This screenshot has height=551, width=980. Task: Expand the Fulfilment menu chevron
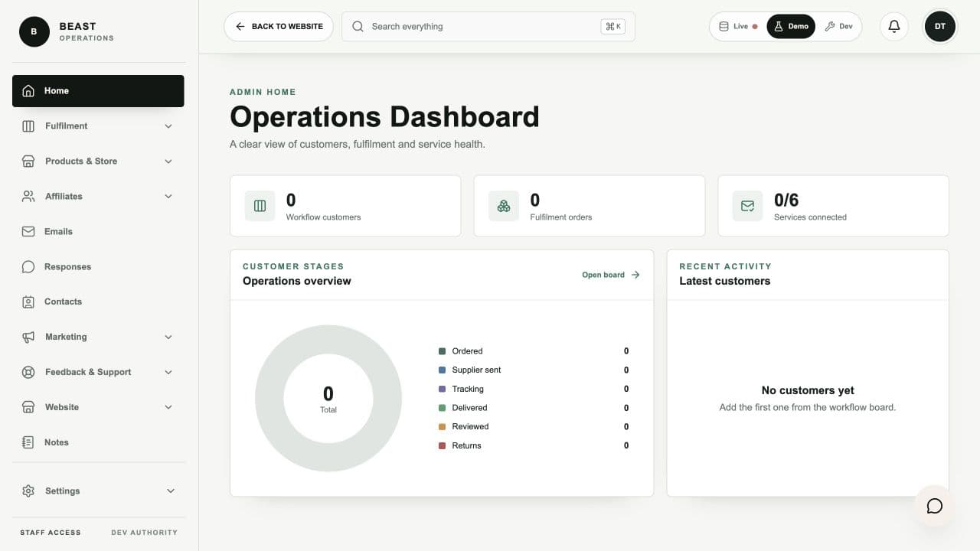168,126
